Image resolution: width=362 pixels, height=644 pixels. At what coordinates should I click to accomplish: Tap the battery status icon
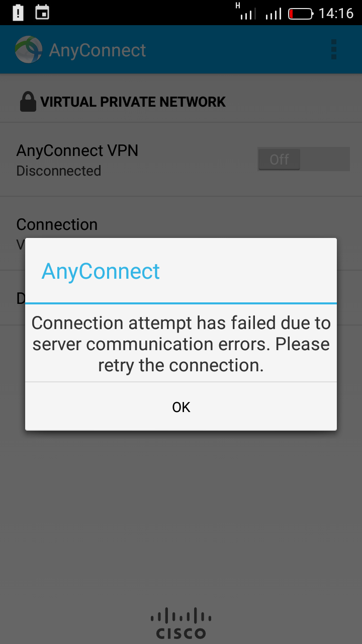[301, 14]
